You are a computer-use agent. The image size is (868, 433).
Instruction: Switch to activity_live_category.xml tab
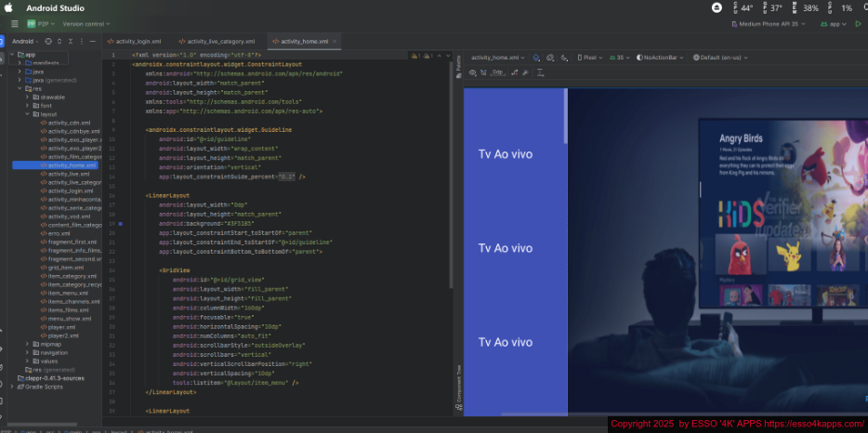click(x=217, y=42)
